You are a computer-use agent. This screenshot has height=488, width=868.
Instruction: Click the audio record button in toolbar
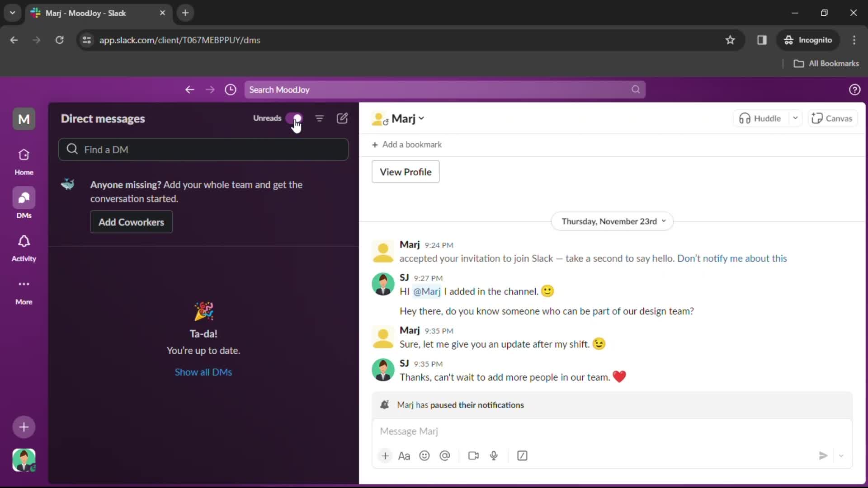[494, 455]
